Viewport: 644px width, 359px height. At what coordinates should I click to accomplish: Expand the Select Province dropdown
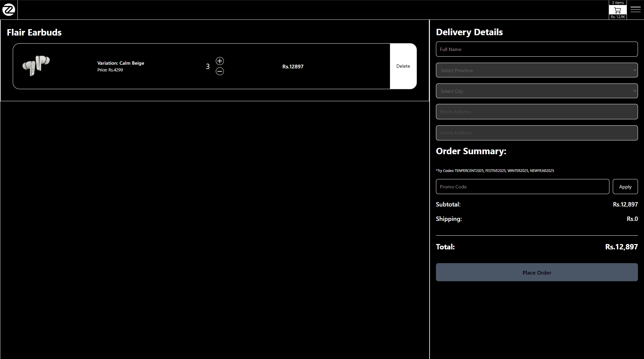pos(537,70)
